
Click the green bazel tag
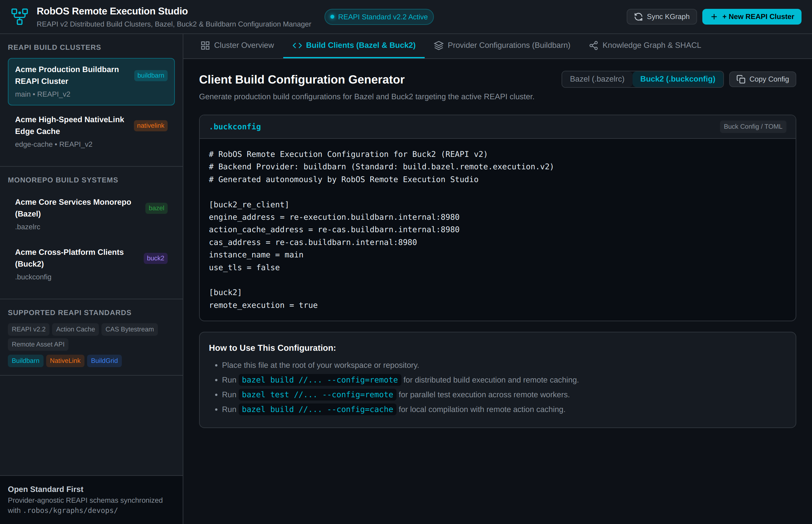[x=156, y=208]
